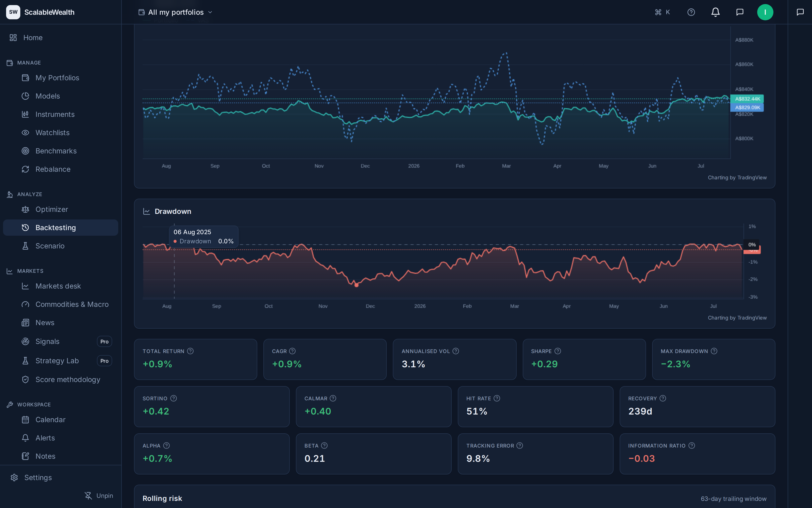Show info for Calmar metric
812x508 pixels.
tap(333, 398)
